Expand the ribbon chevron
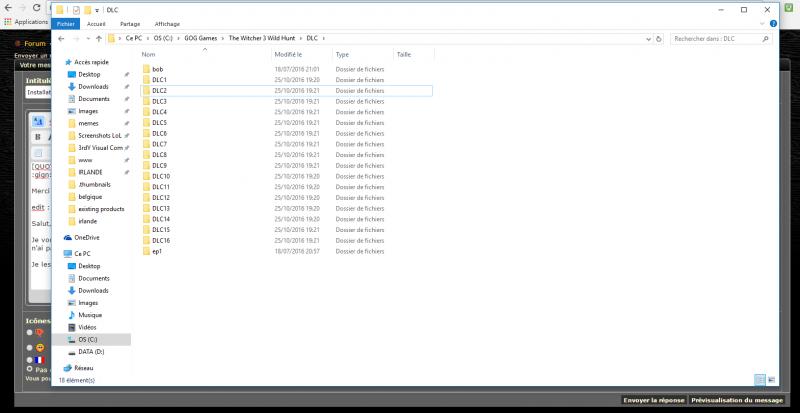The height and width of the screenshot is (413, 800). tap(762, 24)
